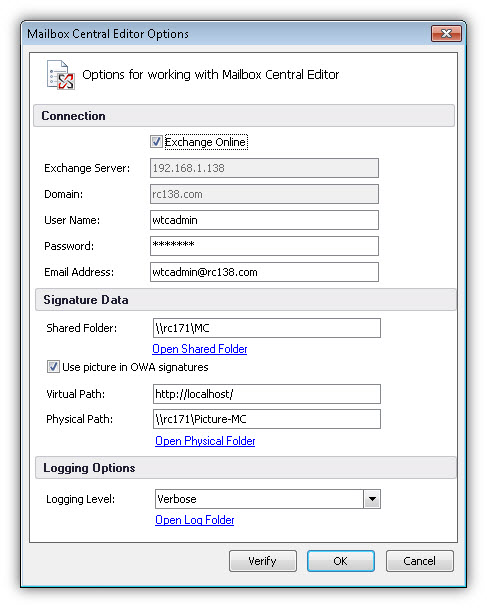Open the Log Folder link

[195, 520]
